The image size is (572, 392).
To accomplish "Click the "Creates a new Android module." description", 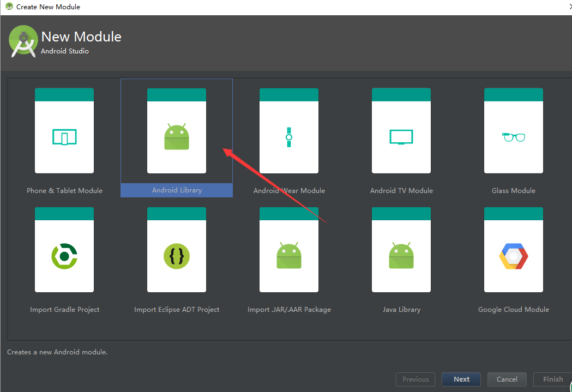I will click(x=57, y=352).
